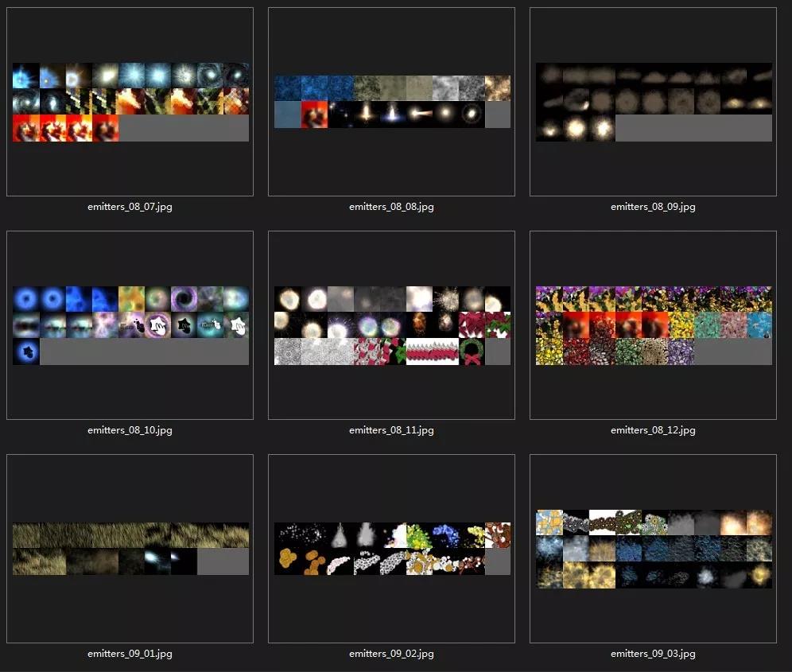Click the file name emitters_09_03.jpg
This screenshot has height=672, width=792.
click(653, 653)
